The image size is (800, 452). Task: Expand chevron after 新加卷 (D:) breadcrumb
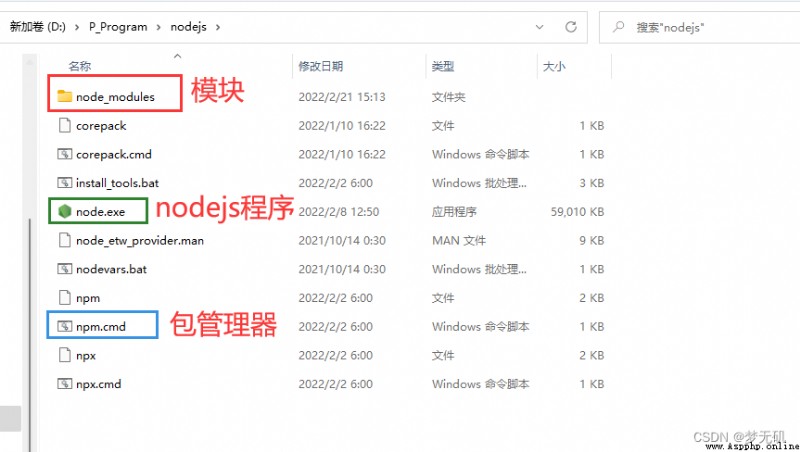pos(77,27)
